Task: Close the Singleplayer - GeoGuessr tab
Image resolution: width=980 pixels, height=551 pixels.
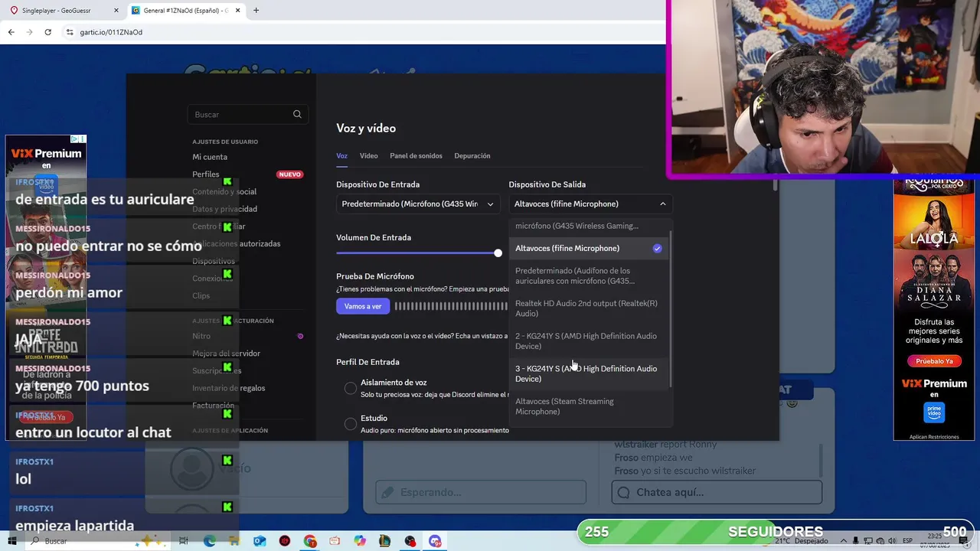Action: pyautogui.click(x=116, y=11)
